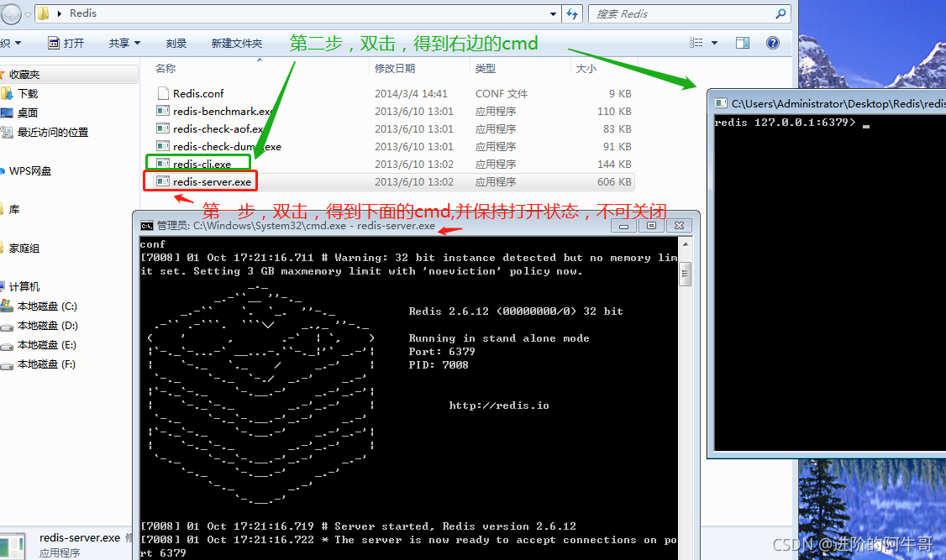Open 下载 in navigation pane
946x560 pixels.
[x=28, y=93]
